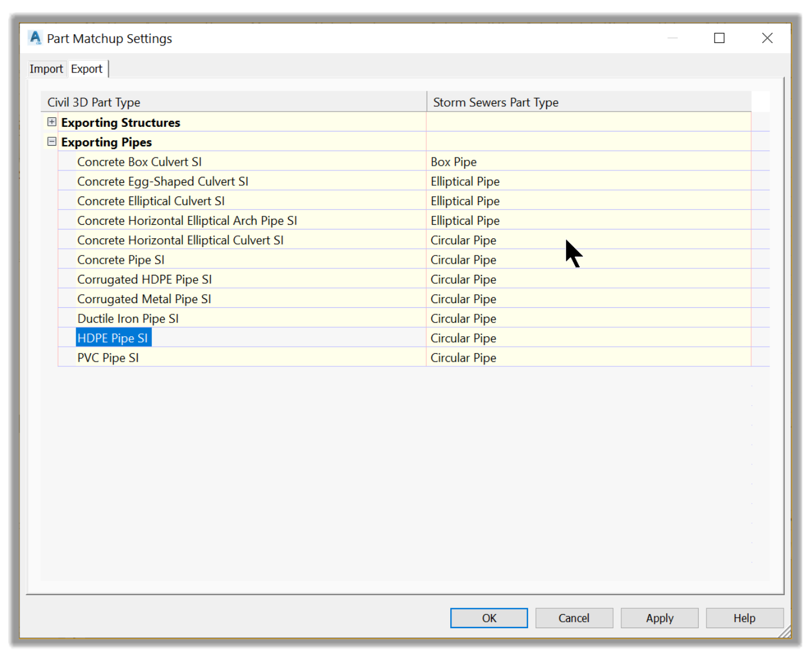Screen dimensions: 812x660
Task: Collapse the Exporting Pipes group
Action: coord(52,142)
